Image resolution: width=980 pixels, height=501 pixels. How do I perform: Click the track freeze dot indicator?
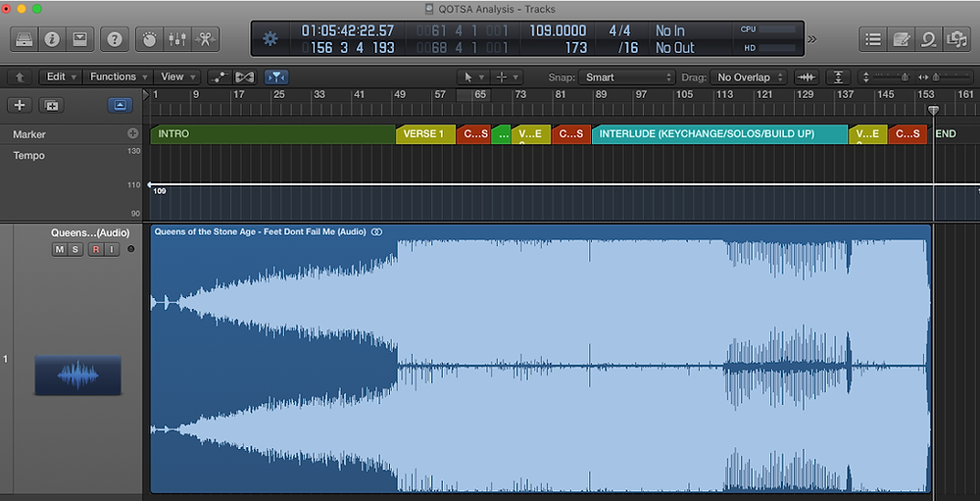130,249
